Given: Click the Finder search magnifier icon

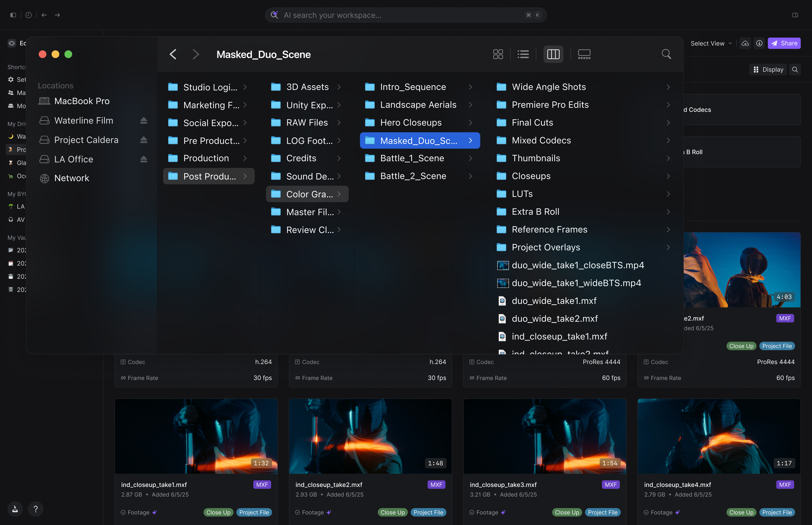Looking at the screenshot, I should 666,54.
